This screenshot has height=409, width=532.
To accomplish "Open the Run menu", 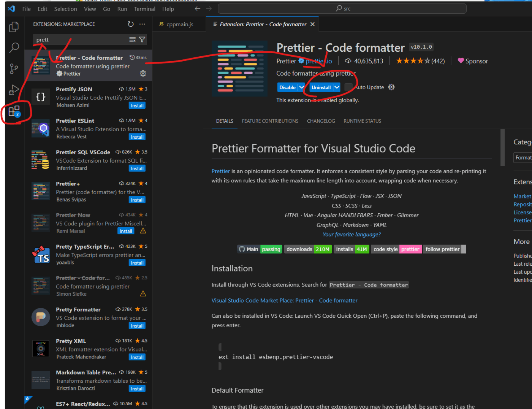I will (x=122, y=9).
